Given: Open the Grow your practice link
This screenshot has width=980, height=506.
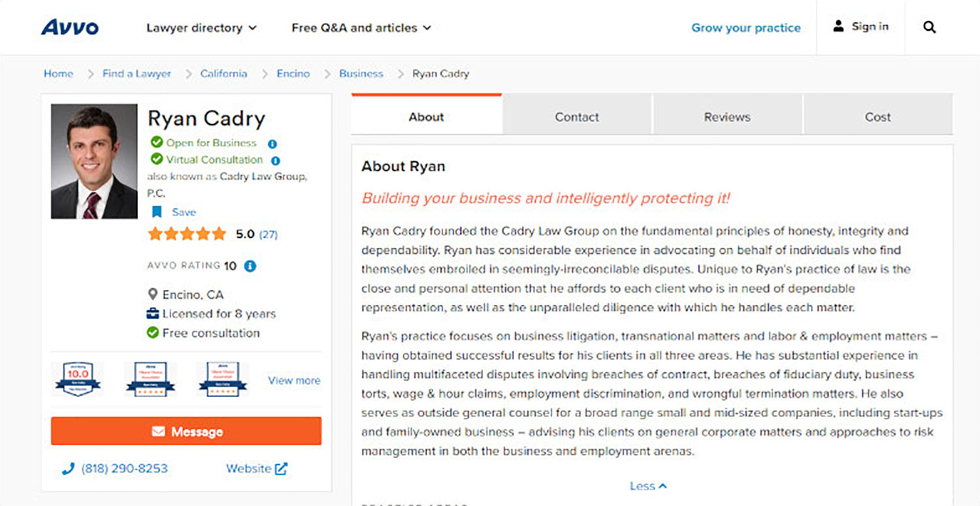Looking at the screenshot, I should [x=745, y=27].
